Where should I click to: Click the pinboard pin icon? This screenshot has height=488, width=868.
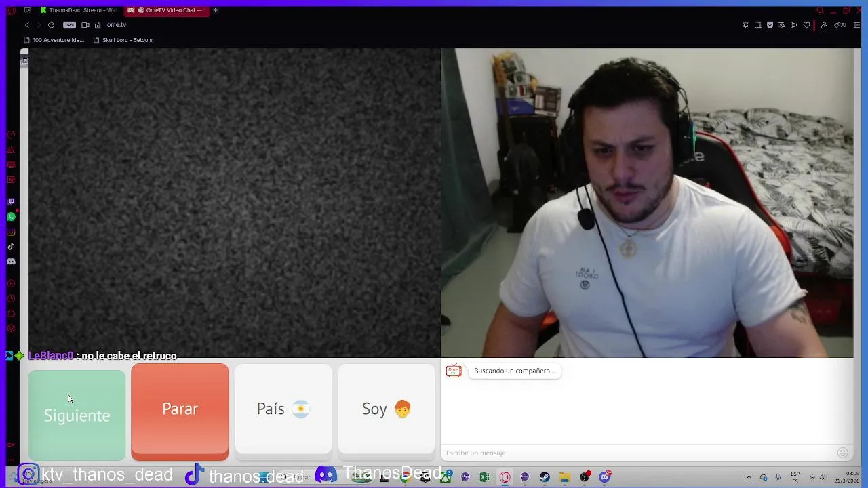(745, 25)
